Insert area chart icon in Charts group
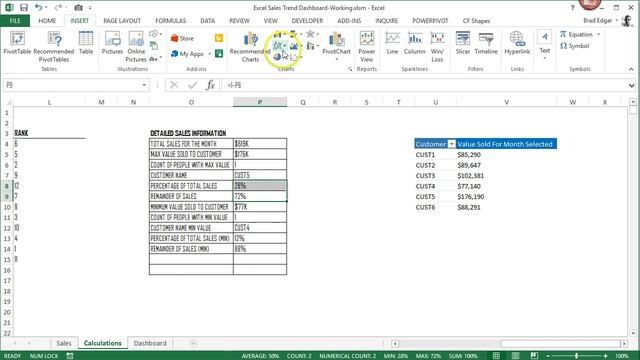Screen dimensions: 640x360 [x=294, y=46]
